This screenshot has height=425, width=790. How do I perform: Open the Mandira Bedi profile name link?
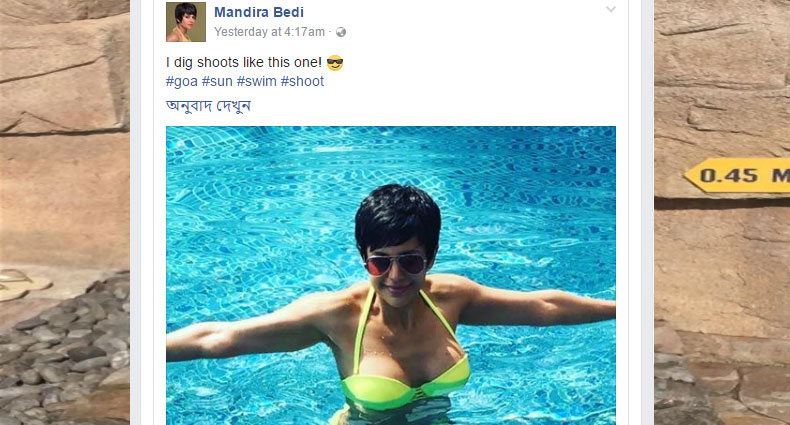pos(259,12)
